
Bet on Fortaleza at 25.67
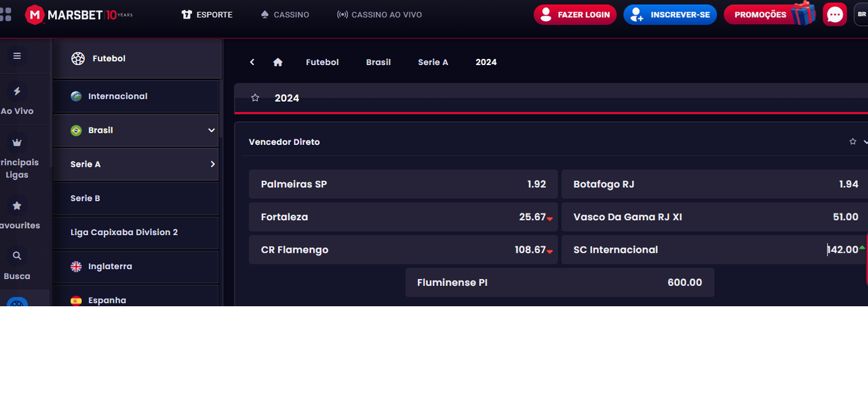tap(403, 217)
